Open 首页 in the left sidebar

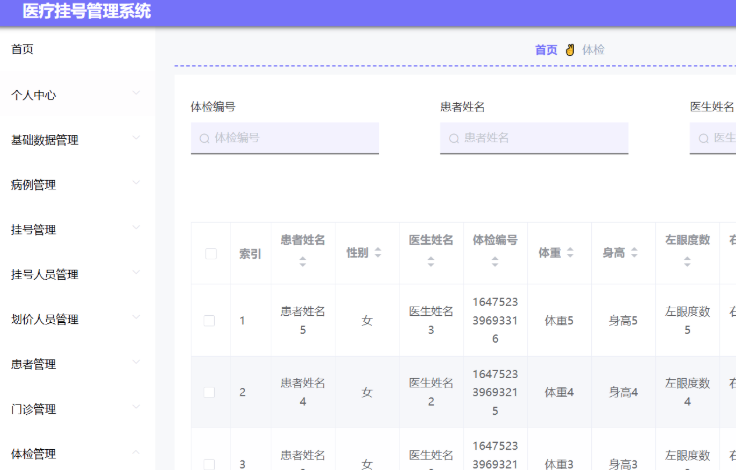(29, 49)
